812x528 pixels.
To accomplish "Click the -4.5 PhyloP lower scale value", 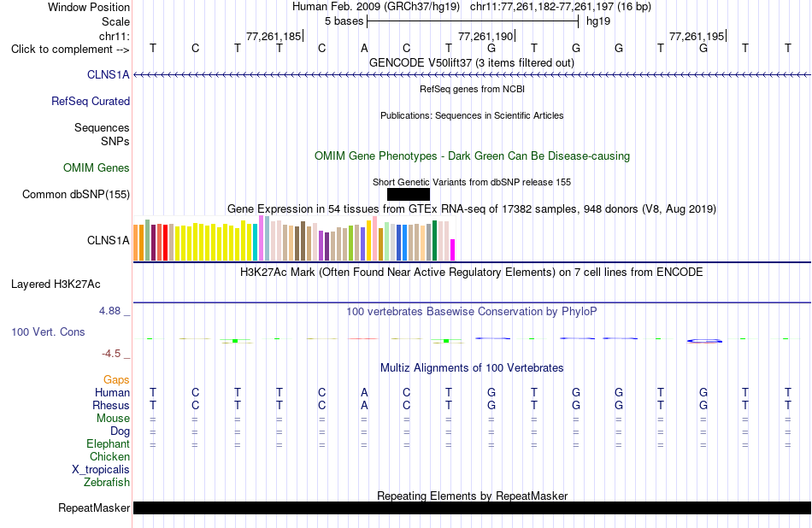I will click(x=111, y=354).
